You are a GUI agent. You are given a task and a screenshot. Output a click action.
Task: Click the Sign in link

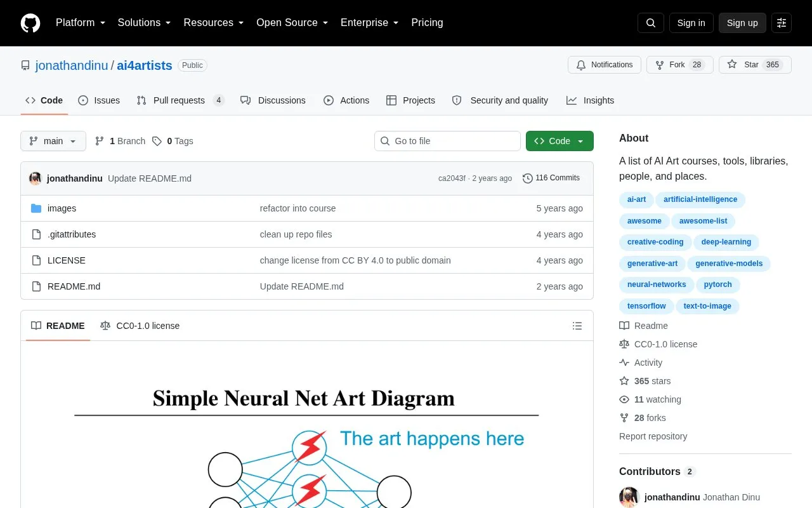click(691, 23)
